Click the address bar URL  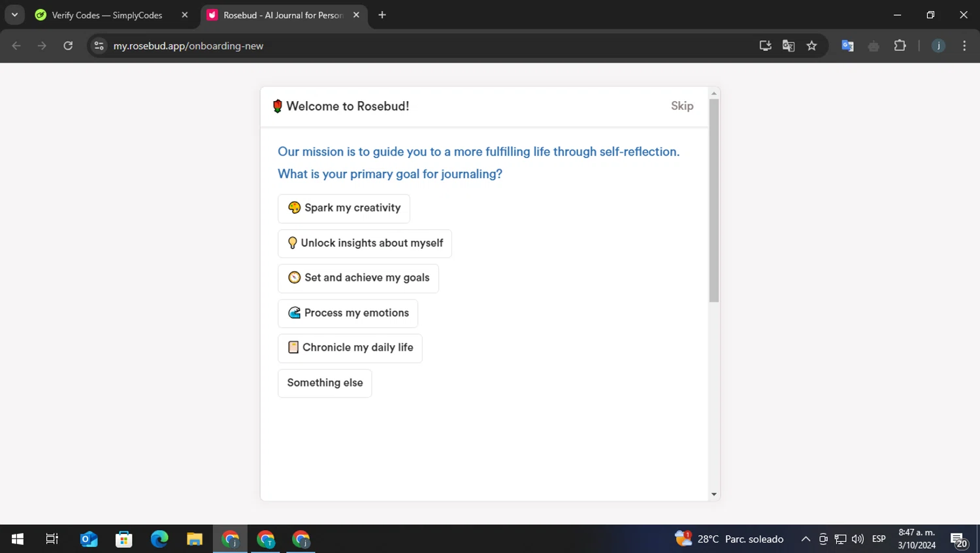pos(188,46)
